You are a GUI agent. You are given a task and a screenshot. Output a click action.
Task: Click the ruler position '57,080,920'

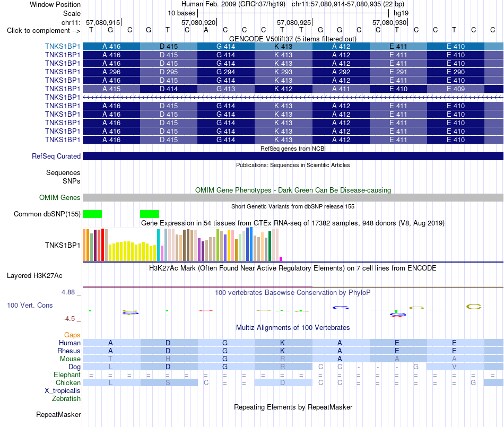coord(198,22)
